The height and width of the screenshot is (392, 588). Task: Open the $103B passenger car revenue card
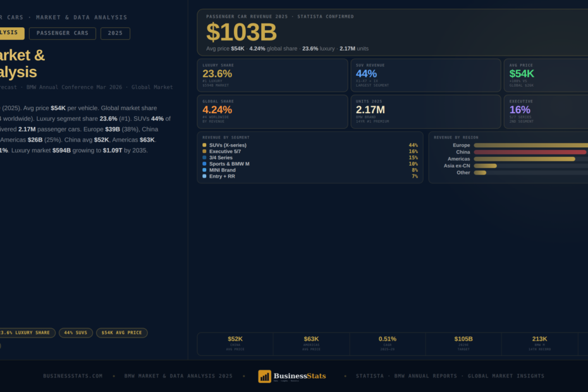[x=392, y=33]
